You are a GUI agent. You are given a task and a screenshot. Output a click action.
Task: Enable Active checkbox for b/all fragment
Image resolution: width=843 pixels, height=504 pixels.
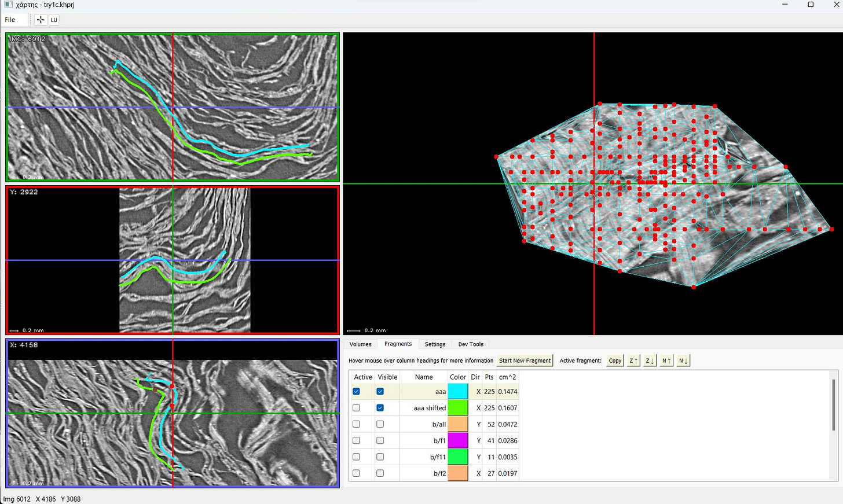356,424
